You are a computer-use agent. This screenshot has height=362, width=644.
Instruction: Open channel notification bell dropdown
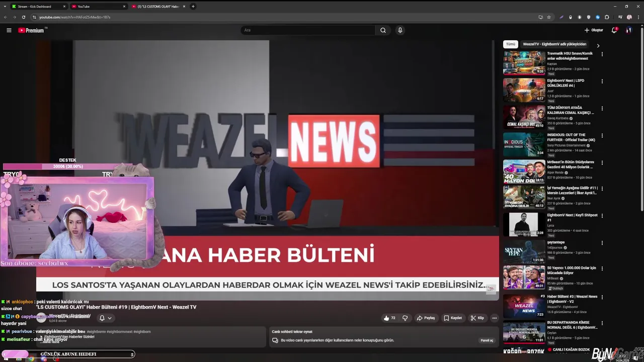point(105,318)
